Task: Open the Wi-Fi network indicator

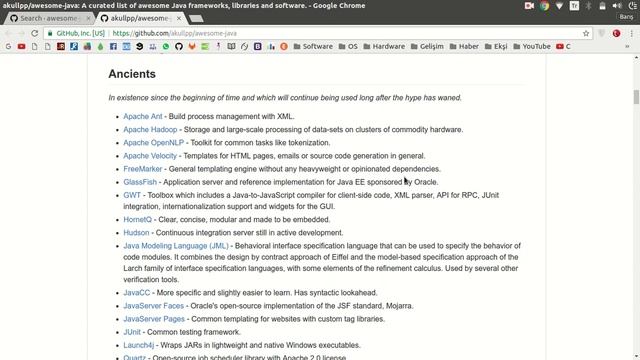Action: (559, 6)
